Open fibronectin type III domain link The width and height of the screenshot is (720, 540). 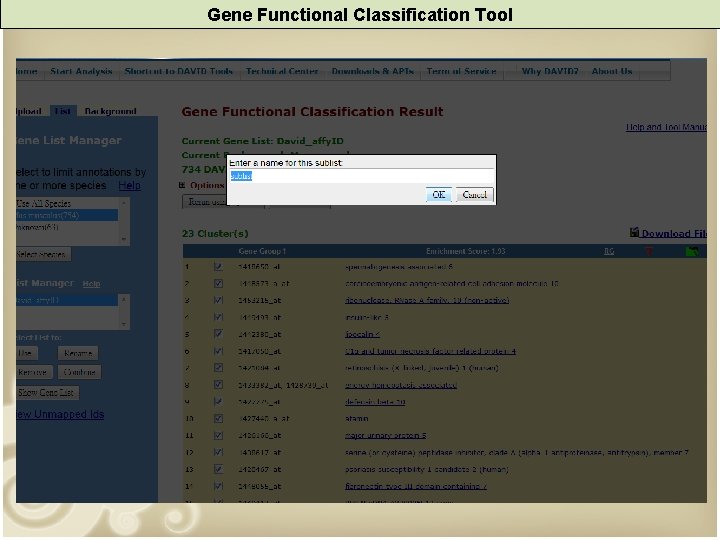416,486
